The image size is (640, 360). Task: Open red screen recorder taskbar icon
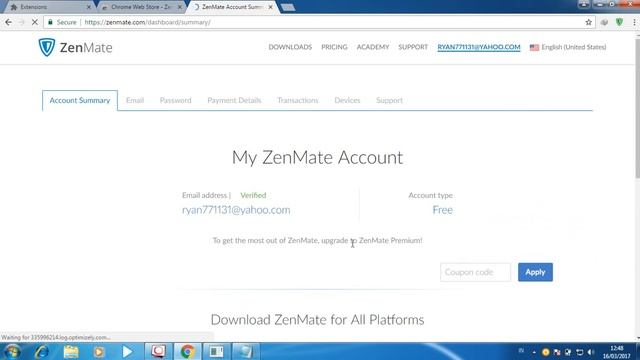(x=158, y=351)
